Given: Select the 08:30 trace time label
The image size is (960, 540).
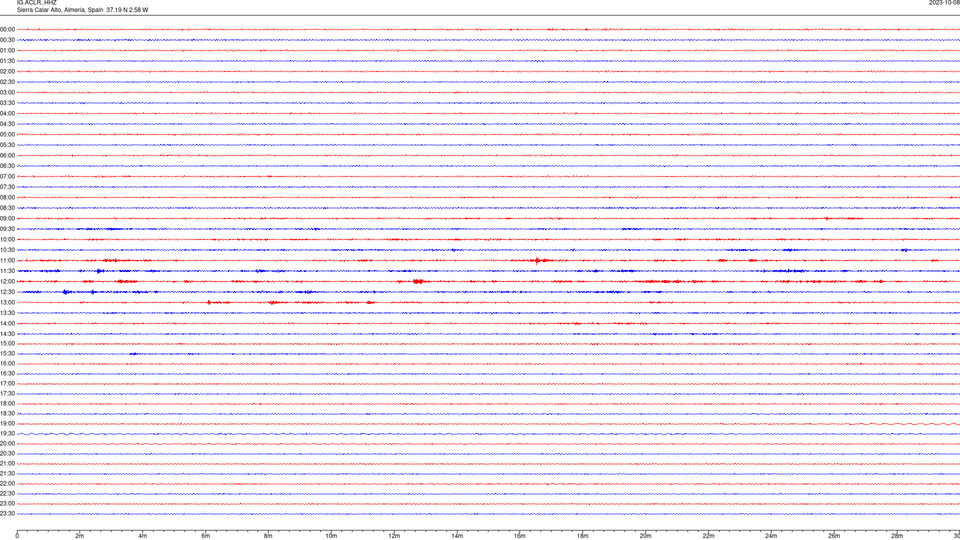Looking at the screenshot, I should [7, 208].
